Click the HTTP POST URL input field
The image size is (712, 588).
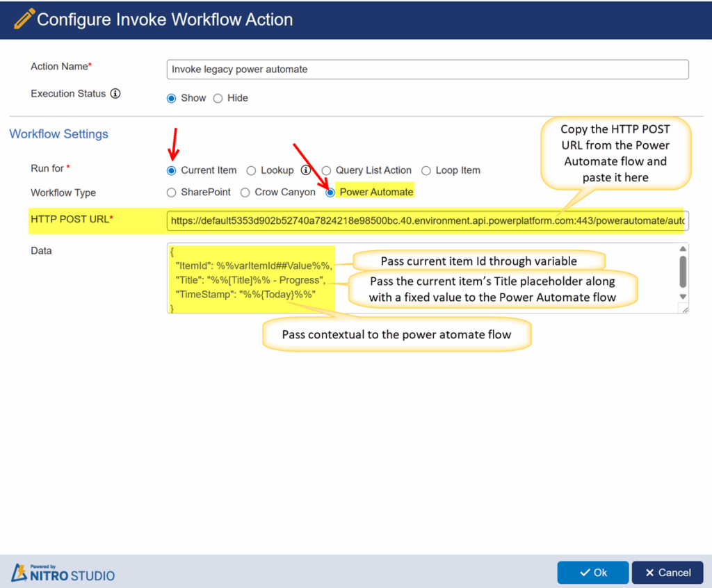428,220
